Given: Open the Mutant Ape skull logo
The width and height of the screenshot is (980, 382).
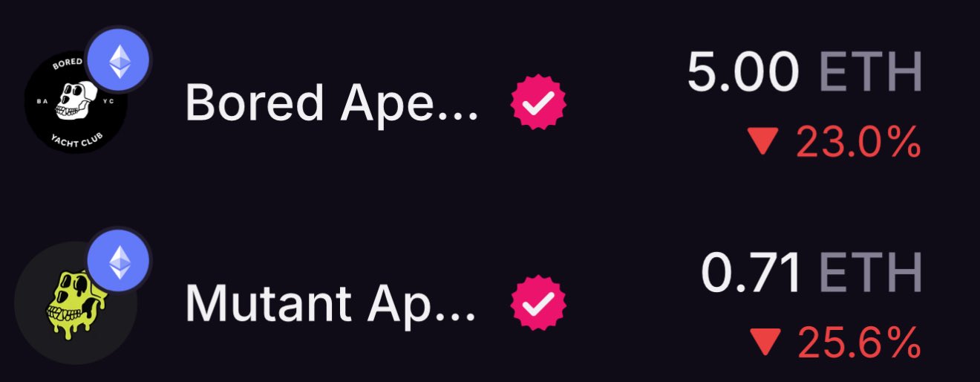Looking at the screenshot, I should pyautogui.click(x=75, y=302).
